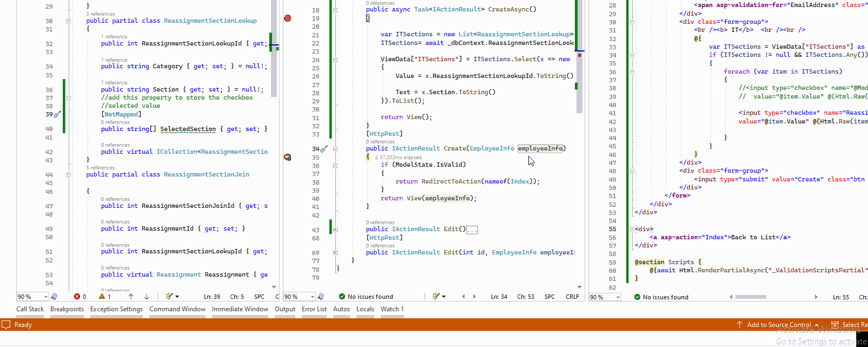This screenshot has height=347, width=868.
Task: Click the feedback icon beside Ready
Action: coord(6,325)
